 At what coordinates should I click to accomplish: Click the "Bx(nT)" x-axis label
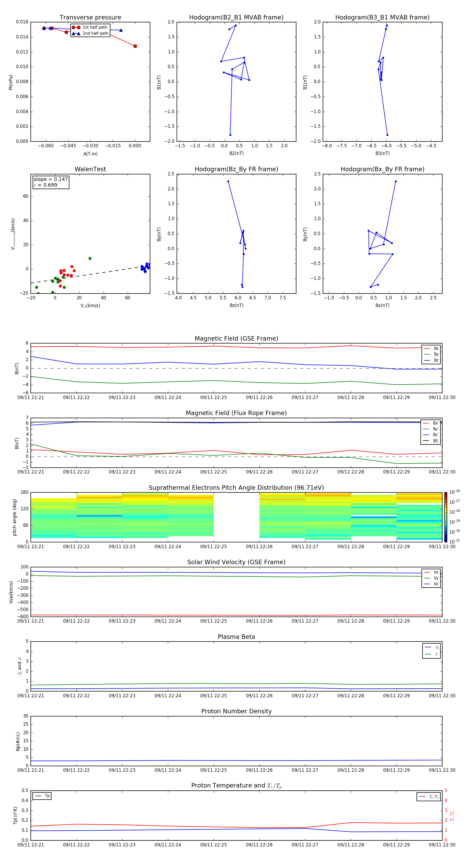[382, 305]
